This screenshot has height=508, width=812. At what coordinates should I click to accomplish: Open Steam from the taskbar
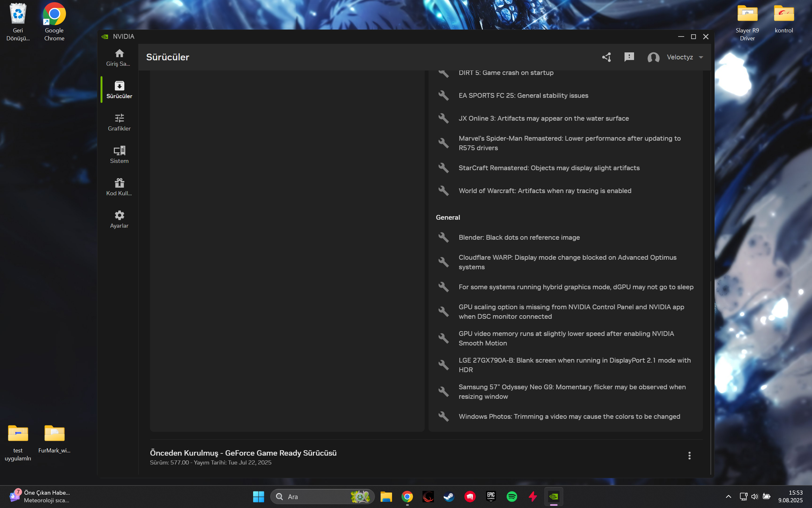coord(449,497)
